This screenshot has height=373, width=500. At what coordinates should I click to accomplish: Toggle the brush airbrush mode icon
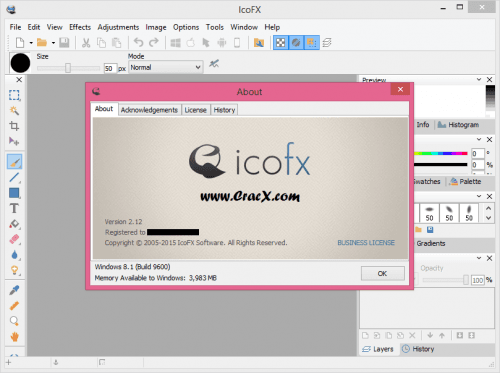coord(214,63)
